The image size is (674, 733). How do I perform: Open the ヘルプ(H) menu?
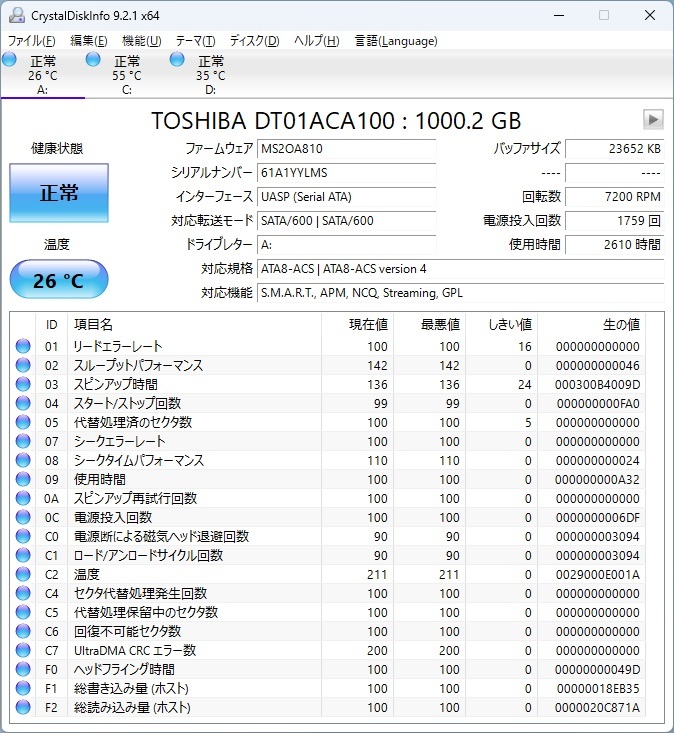tap(316, 41)
